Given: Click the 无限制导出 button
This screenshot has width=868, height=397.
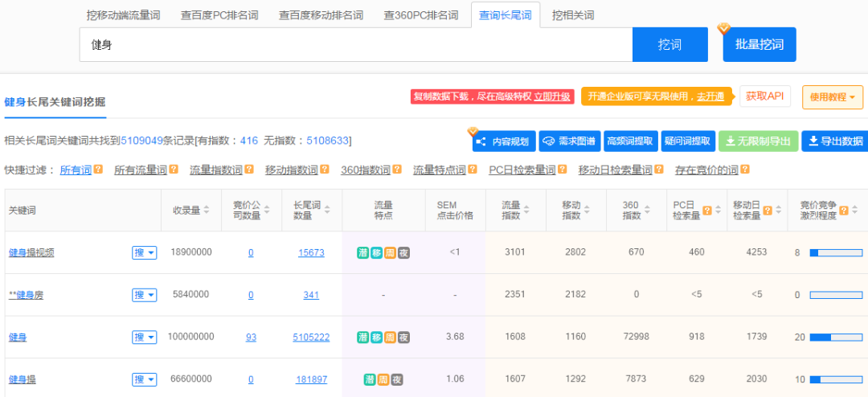Looking at the screenshot, I should (x=759, y=141).
